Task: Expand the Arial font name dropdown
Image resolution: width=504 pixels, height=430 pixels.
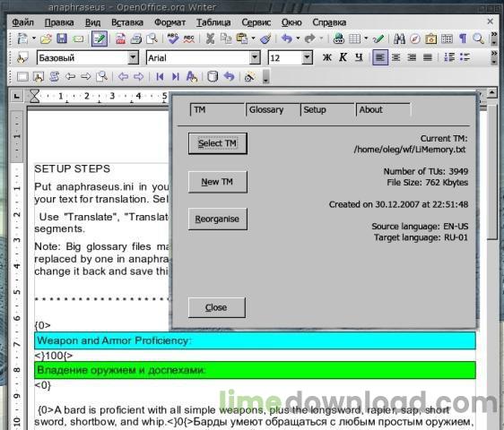Action: click(255, 58)
